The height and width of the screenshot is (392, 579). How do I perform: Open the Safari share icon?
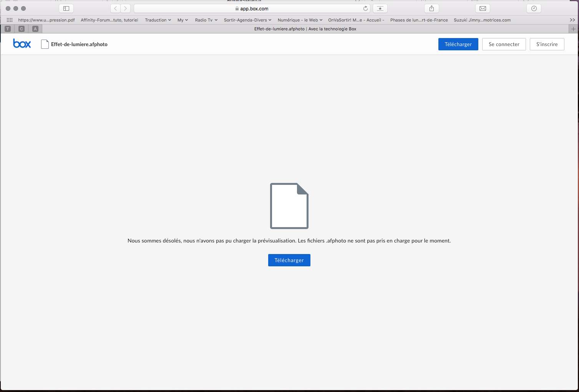(x=431, y=8)
